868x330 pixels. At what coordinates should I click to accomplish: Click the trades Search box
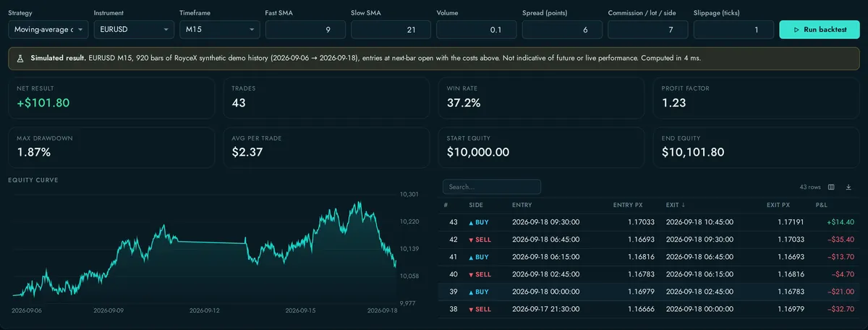(492, 187)
